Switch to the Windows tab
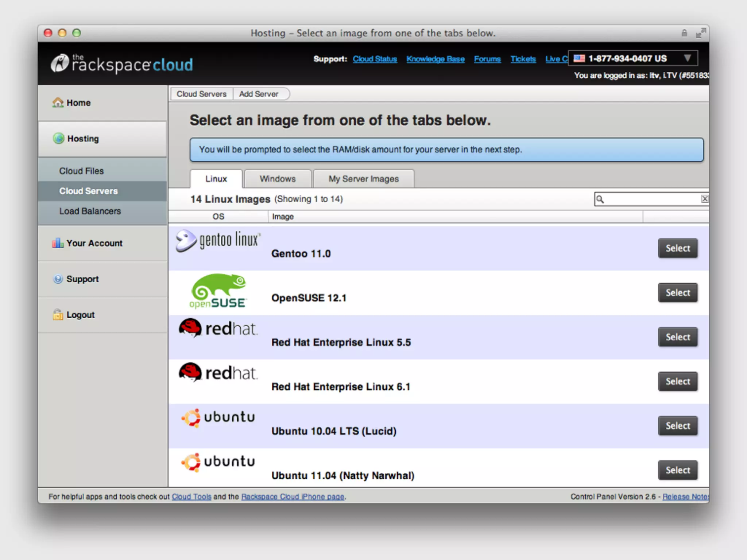The width and height of the screenshot is (747, 560). click(278, 179)
